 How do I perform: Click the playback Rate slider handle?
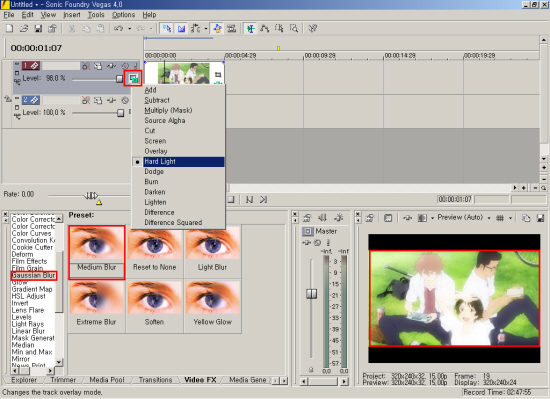click(91, 195)
